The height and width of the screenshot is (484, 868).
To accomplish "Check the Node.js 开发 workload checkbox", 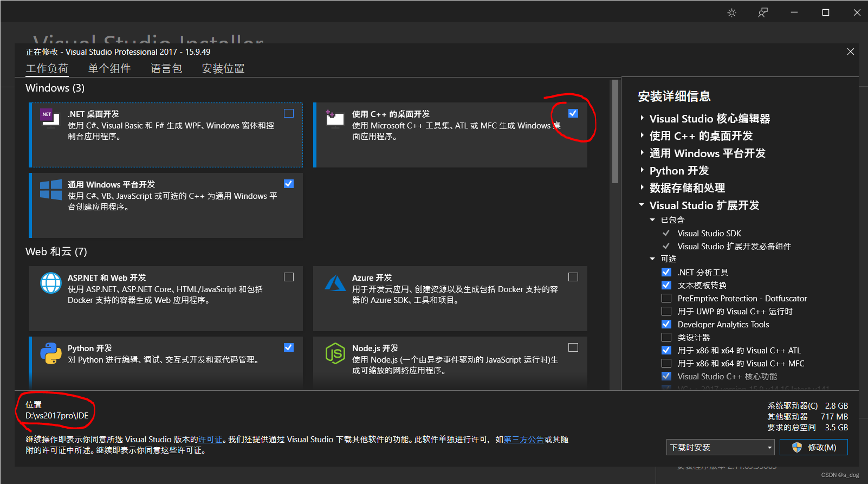I will click(573, 347).
